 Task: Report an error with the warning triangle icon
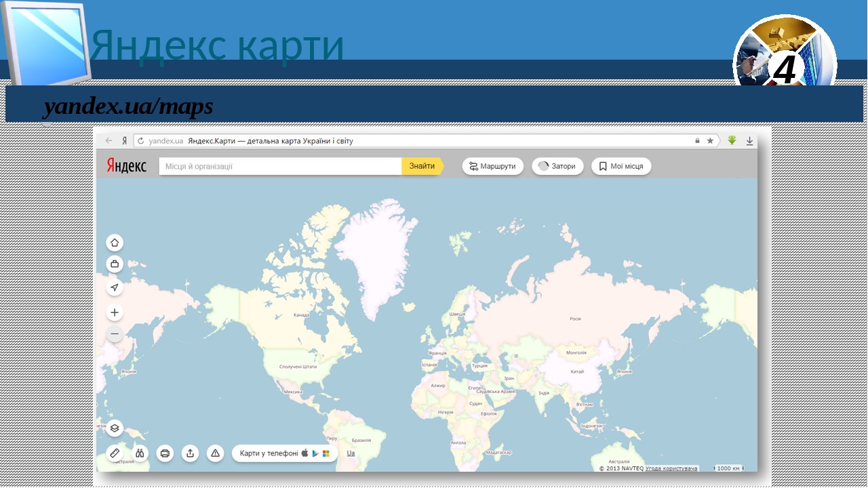coord(215,453)
